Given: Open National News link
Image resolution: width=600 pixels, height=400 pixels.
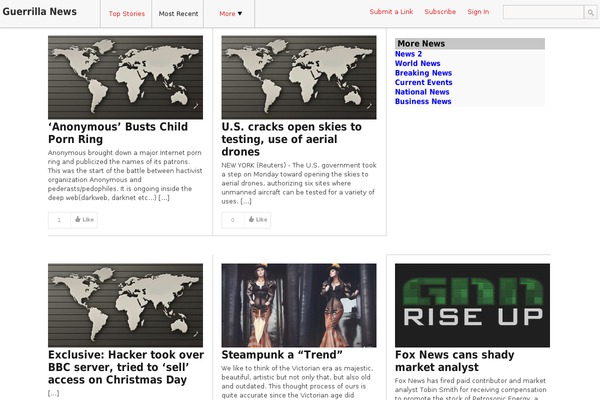Looking at the screenshot, I should [422, 92].
